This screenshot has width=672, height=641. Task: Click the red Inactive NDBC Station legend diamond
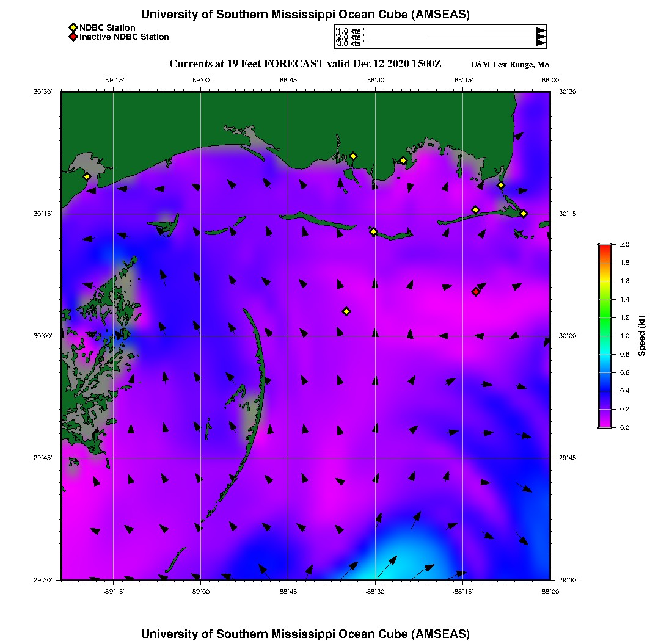pos(73,37)
